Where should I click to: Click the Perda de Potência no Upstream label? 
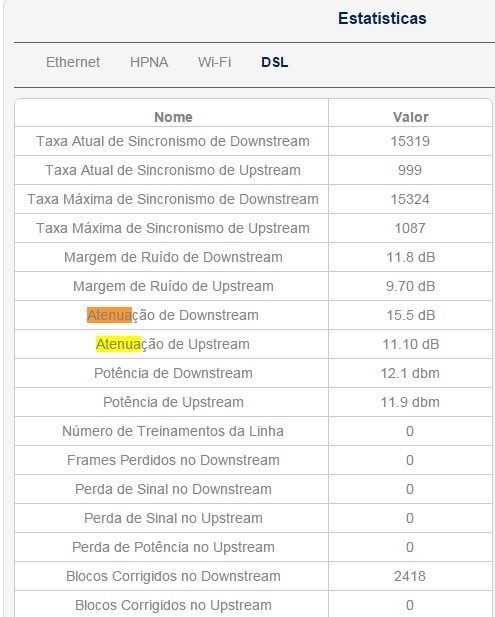(x=173, y=547)
